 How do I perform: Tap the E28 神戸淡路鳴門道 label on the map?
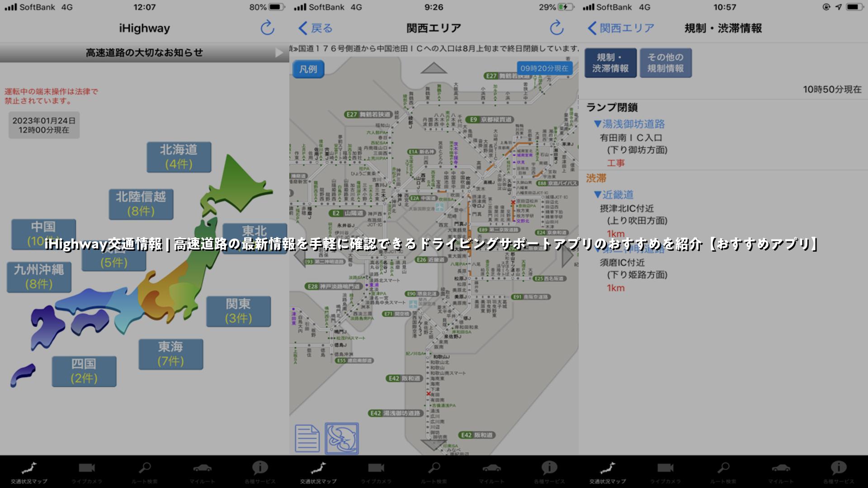coord(333,286)
